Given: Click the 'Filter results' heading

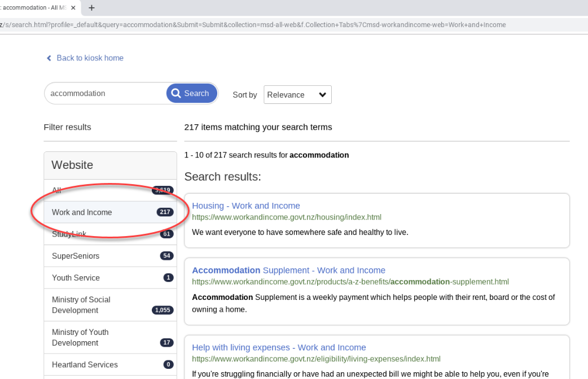Looking at the screenshot, I should [68, 127].
